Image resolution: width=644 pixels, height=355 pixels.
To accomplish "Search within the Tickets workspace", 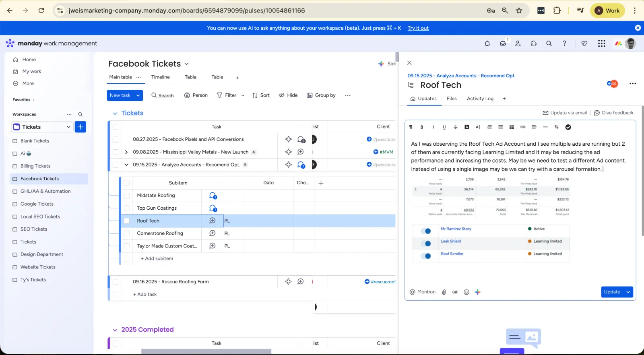I will coord(80,114).
